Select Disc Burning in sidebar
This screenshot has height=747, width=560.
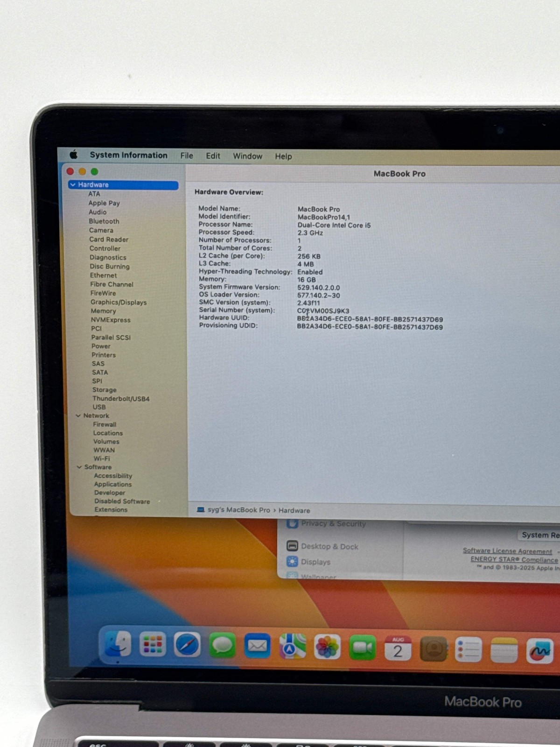pos(110,267)
